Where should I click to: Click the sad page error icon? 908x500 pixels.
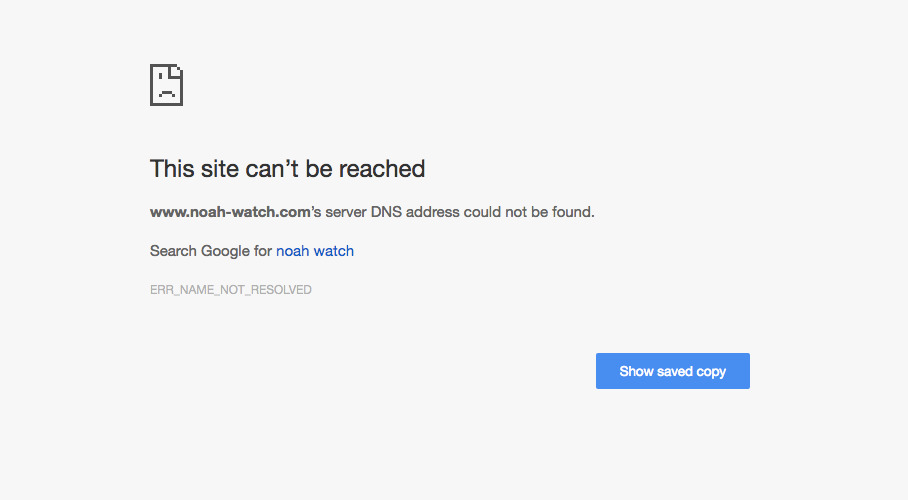click(166, 85)
